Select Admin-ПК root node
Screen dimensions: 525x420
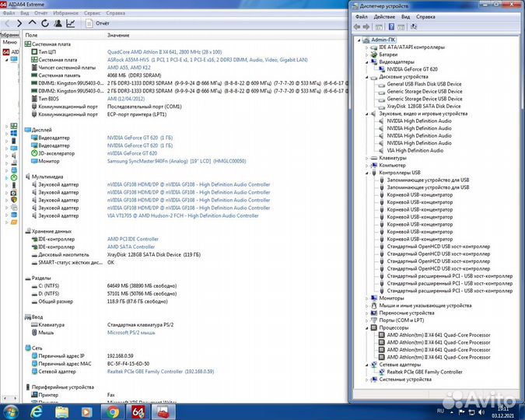coord(383,40)
